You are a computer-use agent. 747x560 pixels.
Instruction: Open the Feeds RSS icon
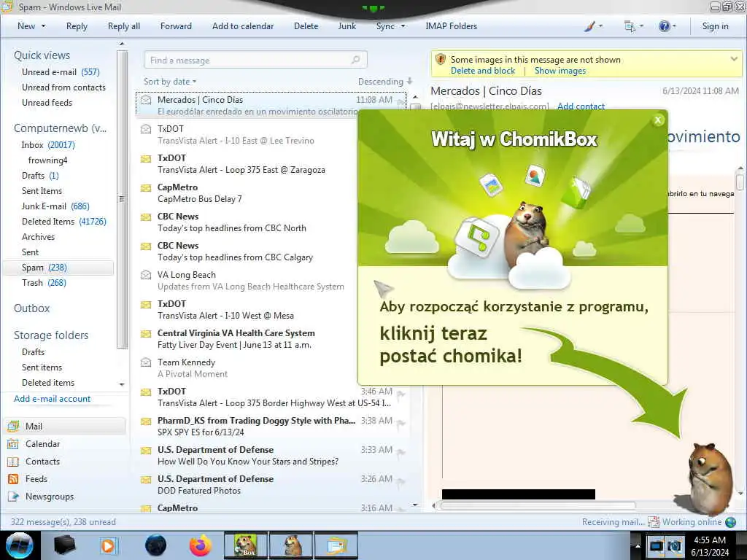[x=13, y=479]
